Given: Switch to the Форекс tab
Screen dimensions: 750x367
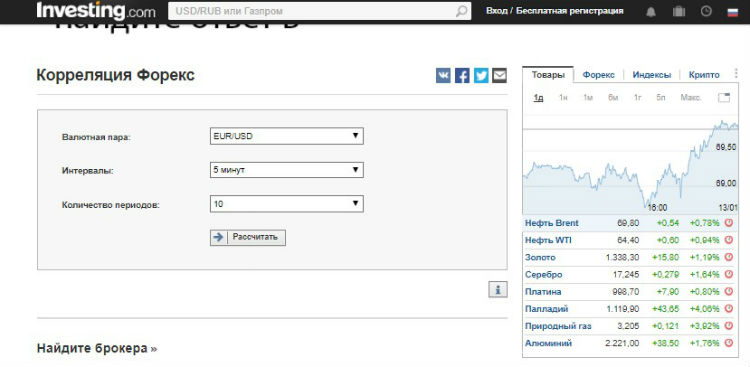Looking at the screenshot, I should pos(598,75).
